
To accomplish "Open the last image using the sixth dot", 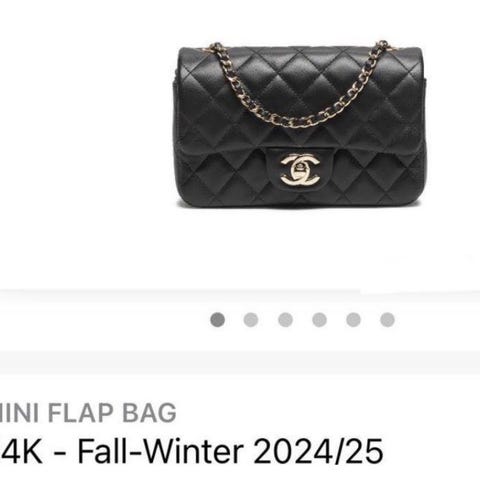I will tap(388, 320).
